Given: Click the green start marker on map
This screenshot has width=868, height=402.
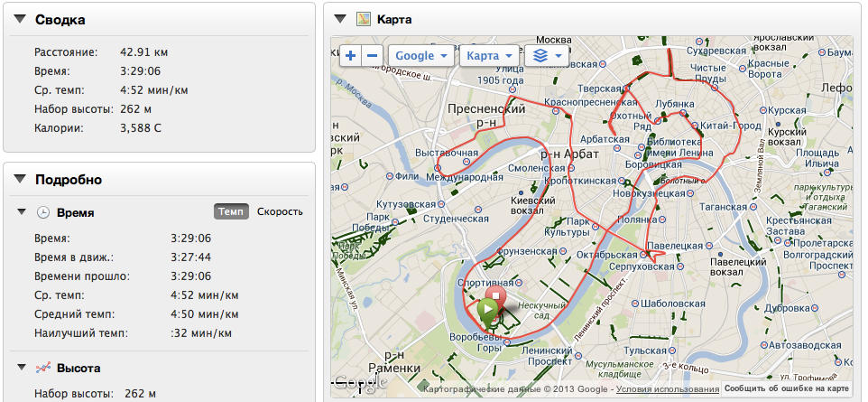Looking at the screenshot, I should coord(487,313).
